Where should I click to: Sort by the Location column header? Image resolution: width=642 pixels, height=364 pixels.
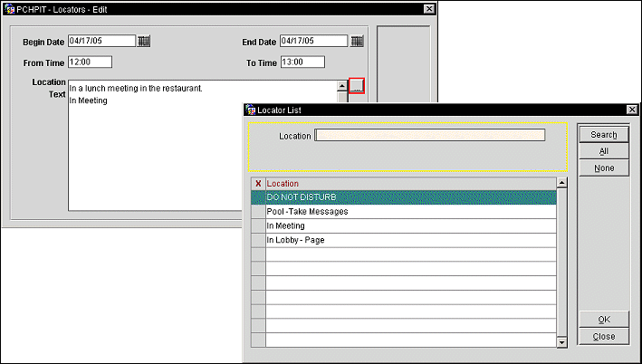pyautogui.click(x=409, y=183)
